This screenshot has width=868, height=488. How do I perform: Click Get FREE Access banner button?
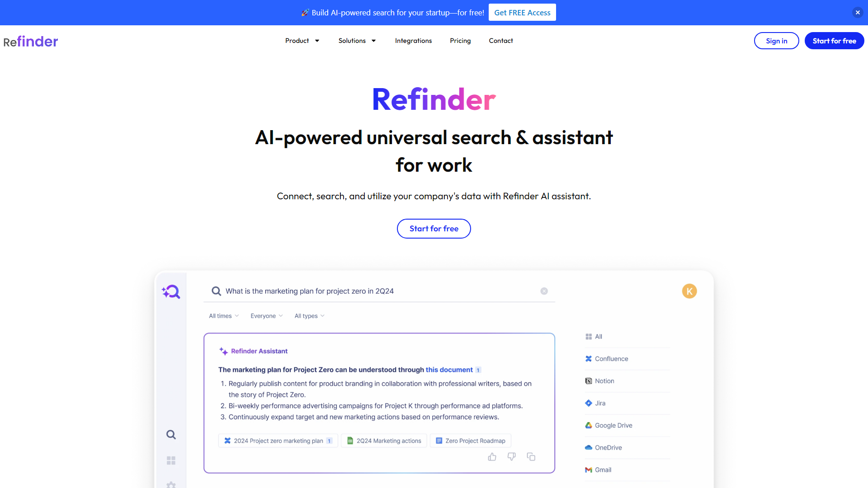tap(522, 12)
